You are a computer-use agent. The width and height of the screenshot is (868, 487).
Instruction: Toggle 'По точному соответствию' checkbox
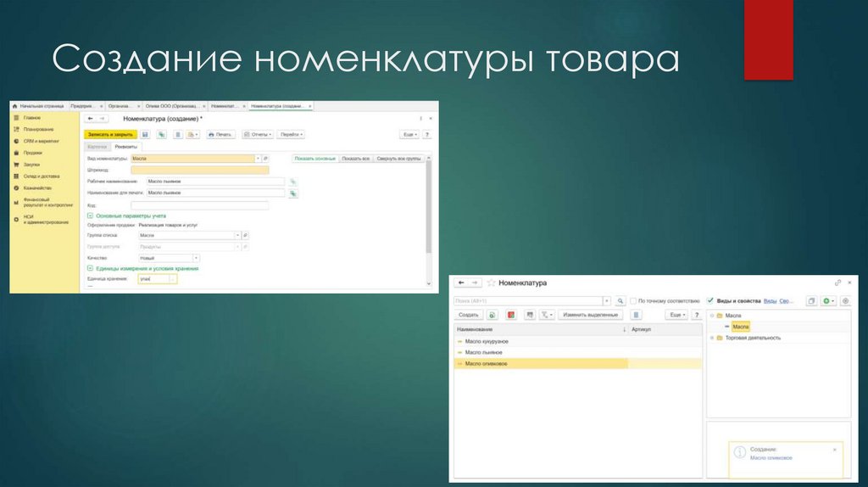tap(633, 301)
